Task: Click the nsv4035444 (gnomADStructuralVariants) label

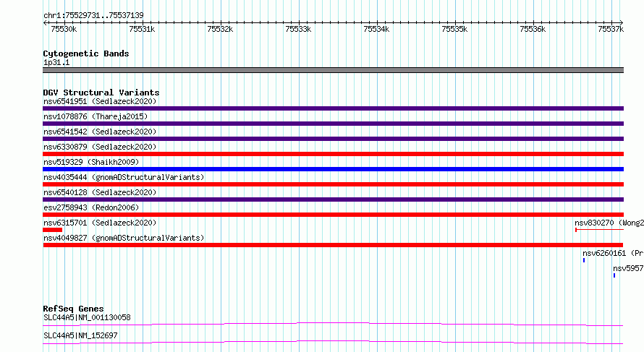Action: pos(124,177)
